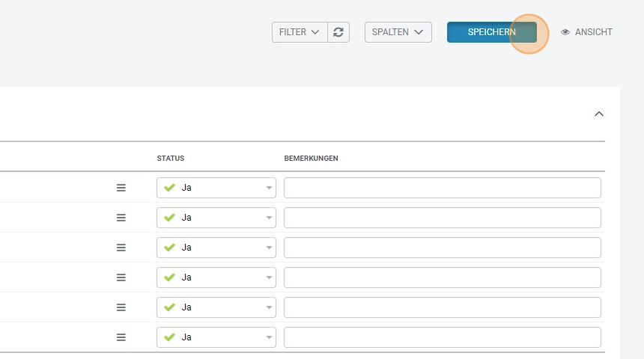Screen dimensions: 644x359
Task: Open the Filter dropdown
Action: pyautogui.click(x=300, y=32)
